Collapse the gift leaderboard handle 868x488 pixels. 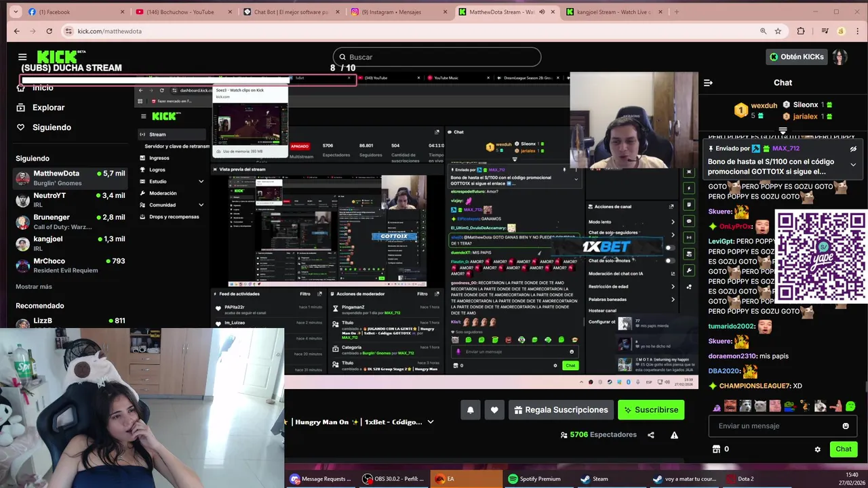(783, 130)
